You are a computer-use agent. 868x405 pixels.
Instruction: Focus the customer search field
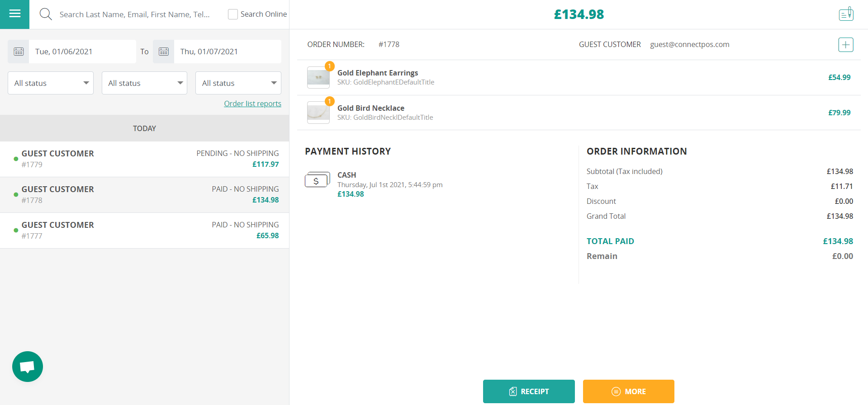(136, 14)
